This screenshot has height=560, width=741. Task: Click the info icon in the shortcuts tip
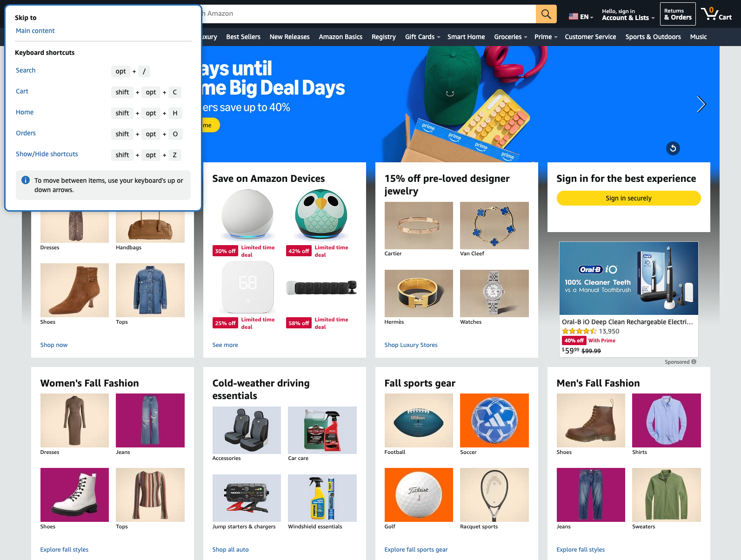(x=26, y=180)
